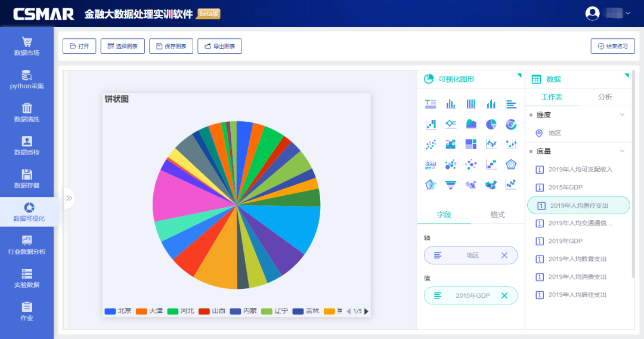Switch to the 分析 tab

tap(605, 97)
